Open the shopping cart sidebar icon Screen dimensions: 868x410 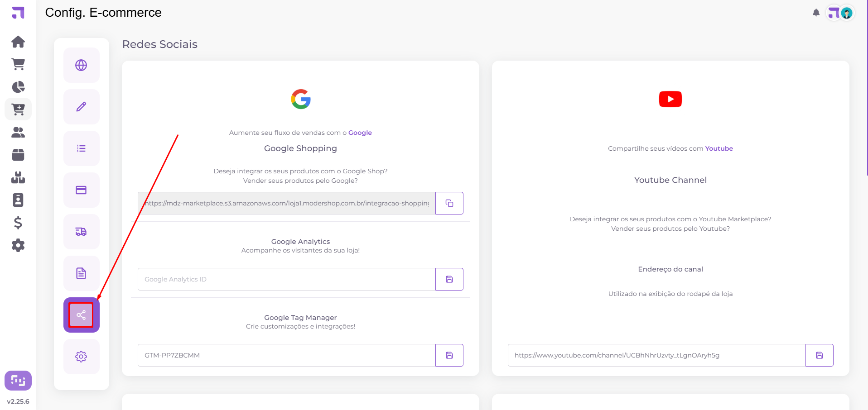(x=18, y=64)
